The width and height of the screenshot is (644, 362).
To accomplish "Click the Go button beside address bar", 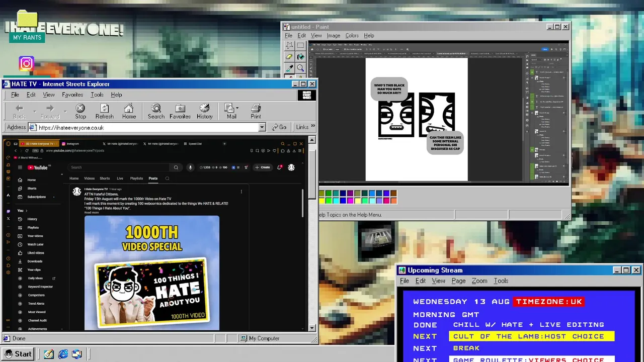I will tap(279, 127).
